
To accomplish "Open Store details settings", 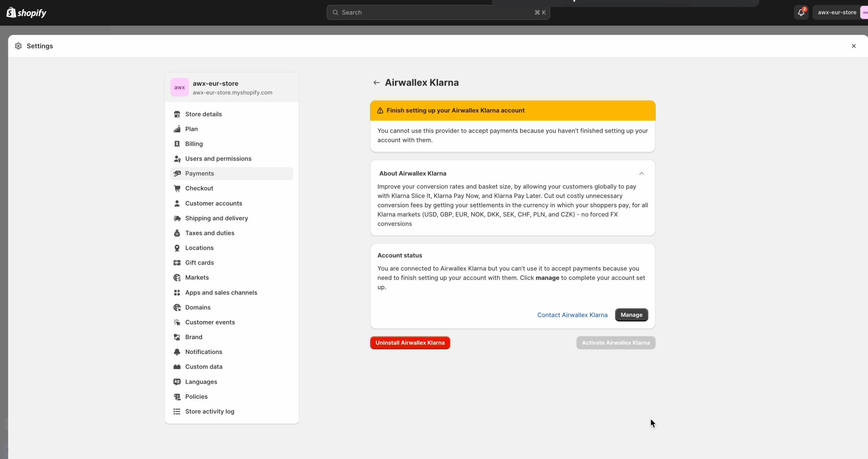I will point(204,114).
